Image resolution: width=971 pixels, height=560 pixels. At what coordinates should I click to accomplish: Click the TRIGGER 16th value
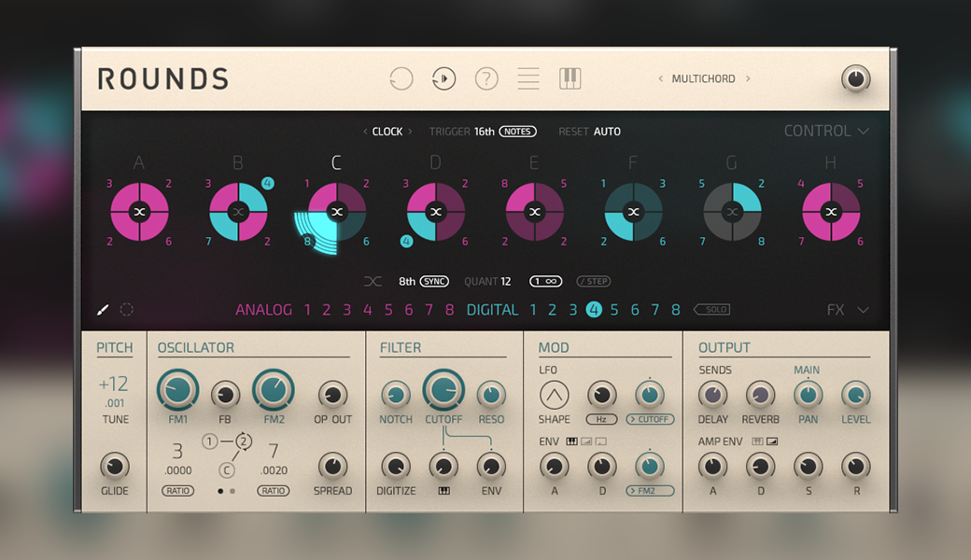click(x=485, y=132)
